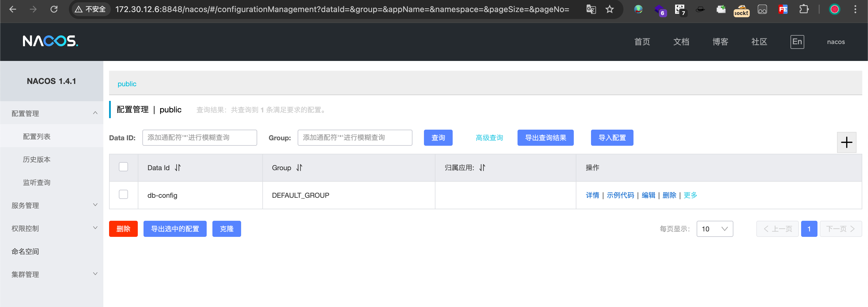Tick the select-all checkbox in table header
This screenshot has width=868, height=307.
coord(123,167)
